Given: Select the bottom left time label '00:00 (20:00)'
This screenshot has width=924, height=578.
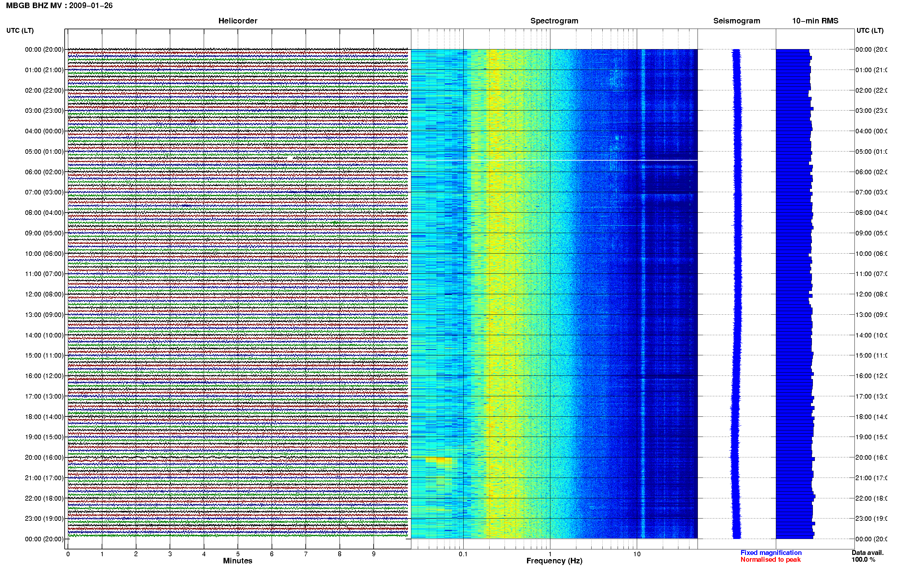Looking at the screenshot, I should tap(44, 539).
